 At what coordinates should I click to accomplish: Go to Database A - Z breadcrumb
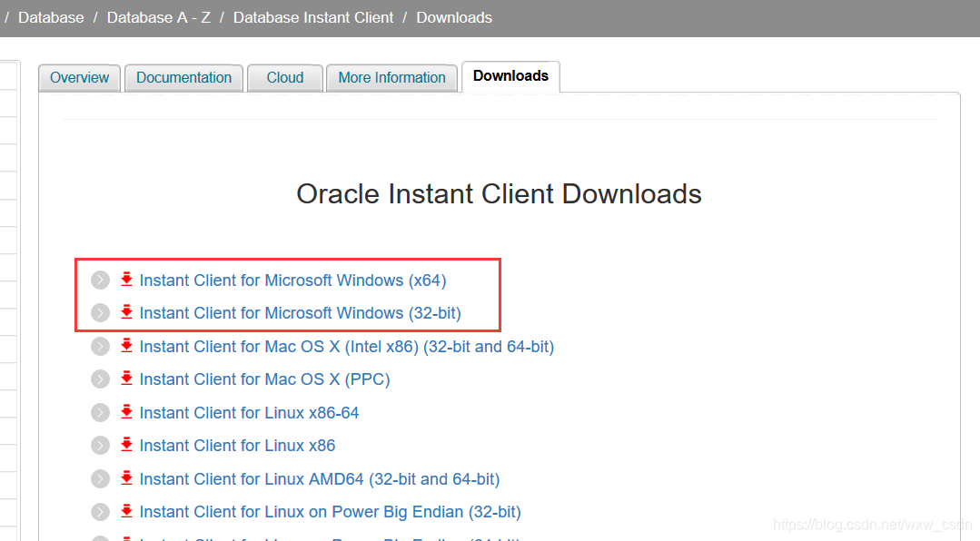pos(159,17)
